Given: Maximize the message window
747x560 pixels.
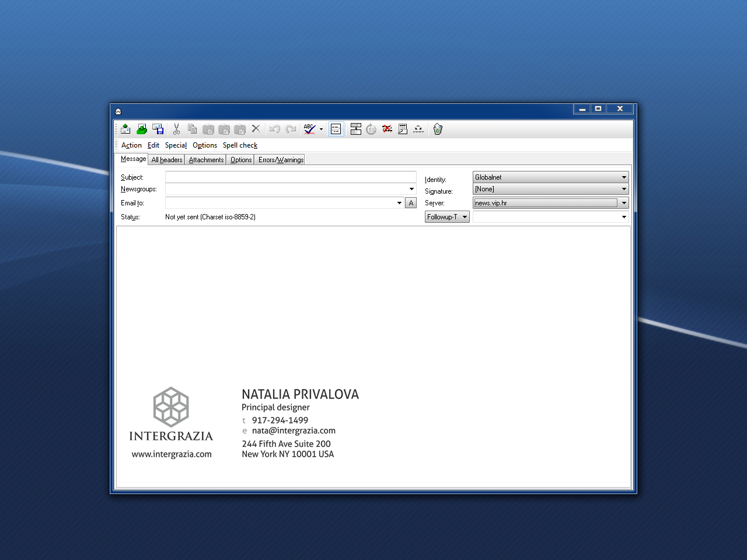Looking at the screenshot, I should tap(598, 108).
